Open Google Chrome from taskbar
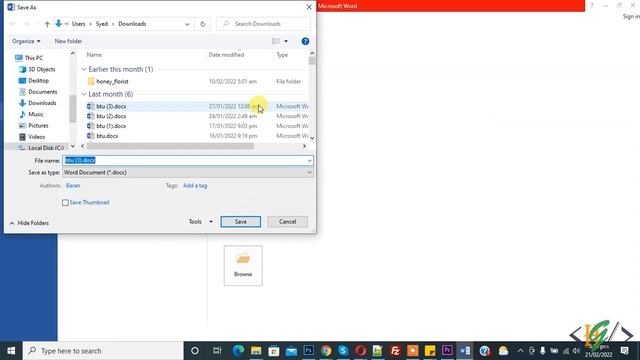The image size is (640, 360). click(x=326, y=351)
